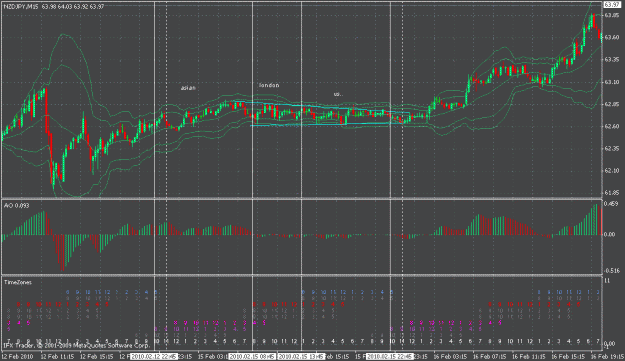
Task: Click the AO 0.093 indicator label
Action: pos(16,206)
